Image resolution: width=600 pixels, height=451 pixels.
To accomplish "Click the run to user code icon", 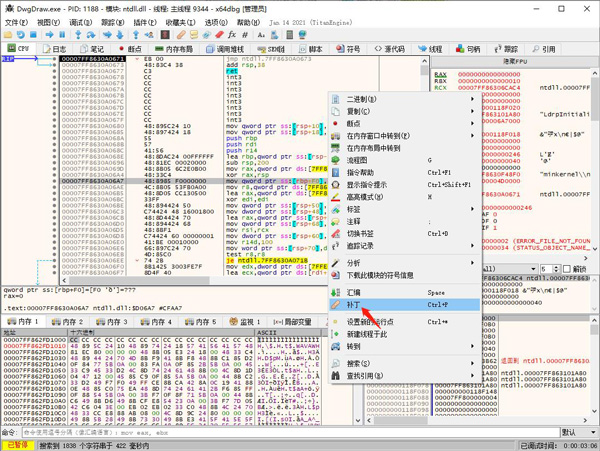I will coord(149,35).
